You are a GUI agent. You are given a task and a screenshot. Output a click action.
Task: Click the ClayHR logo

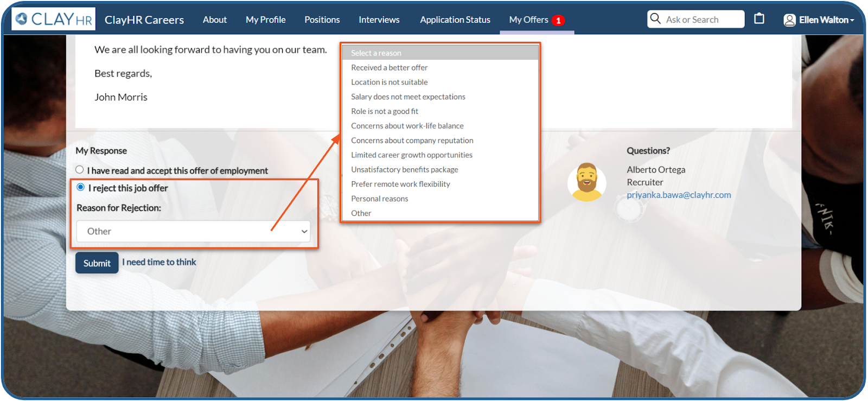53,19
